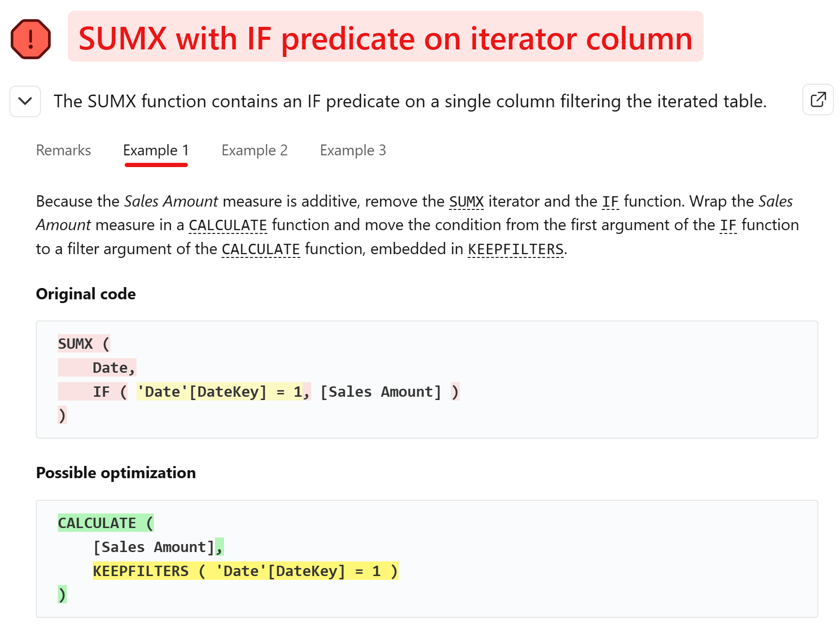Follow the SUMX function link in description
Viewport: 840px width, 633px height.
pyautogui.click(x=466, y=201)
